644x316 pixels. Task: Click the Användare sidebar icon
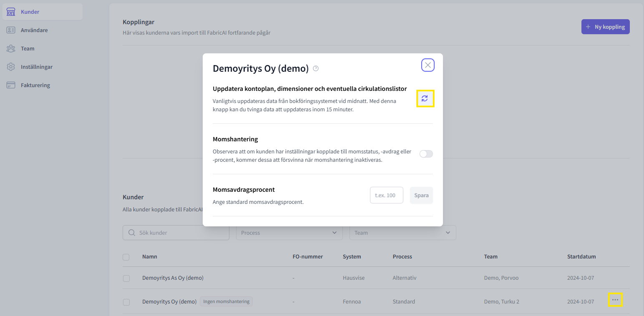coord(11,30)
